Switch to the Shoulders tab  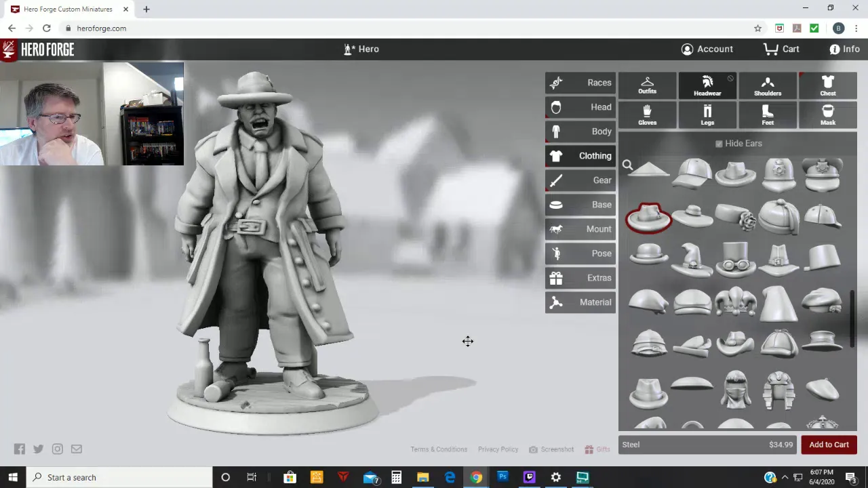click(768, 85)
